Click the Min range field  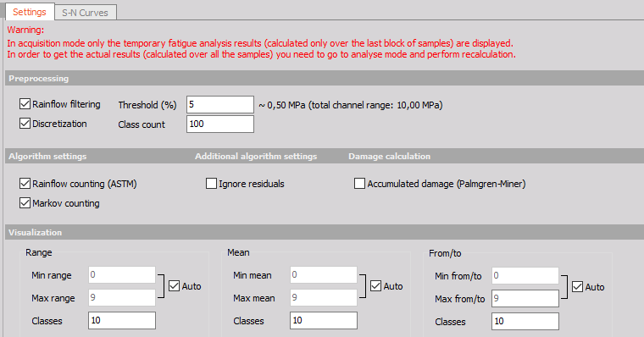coord(122,275)
